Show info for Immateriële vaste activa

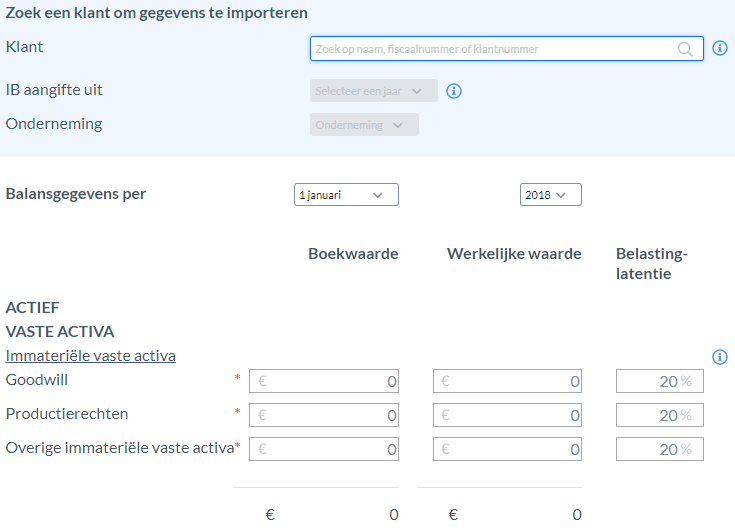coord(720,357)
